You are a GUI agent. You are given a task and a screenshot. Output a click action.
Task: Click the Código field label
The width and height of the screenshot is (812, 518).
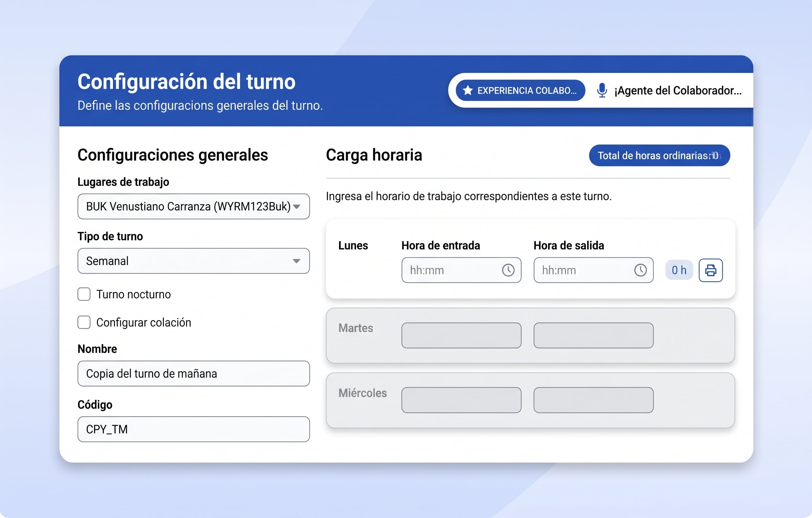(x=95, y=405)
